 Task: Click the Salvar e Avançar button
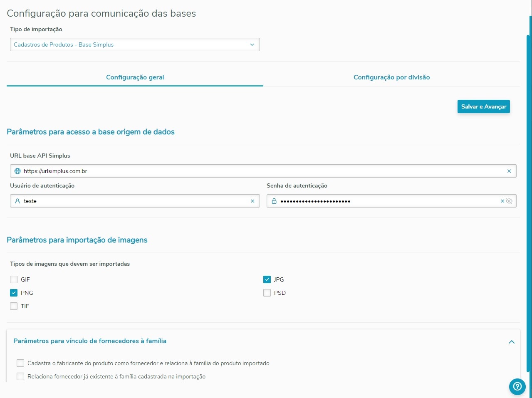(x=483, y=106)
